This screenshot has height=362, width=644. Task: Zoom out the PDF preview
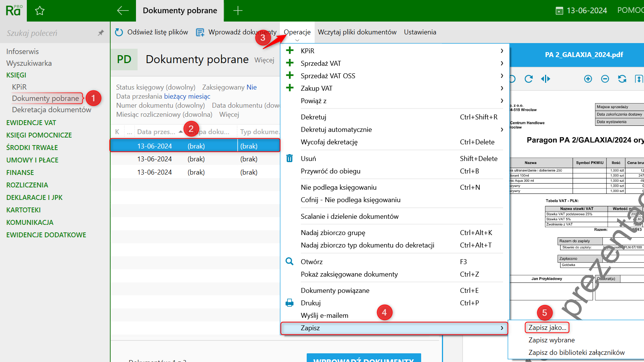[x=605, y=79]
